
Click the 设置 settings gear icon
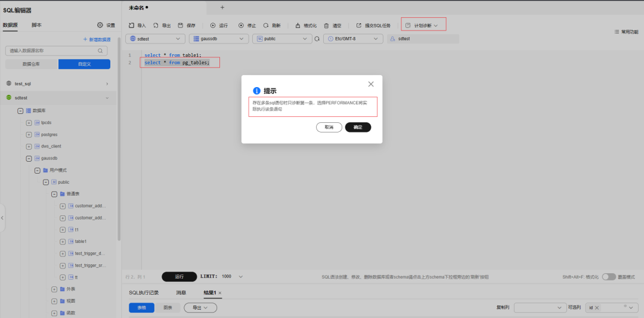[x=100, y=25]
